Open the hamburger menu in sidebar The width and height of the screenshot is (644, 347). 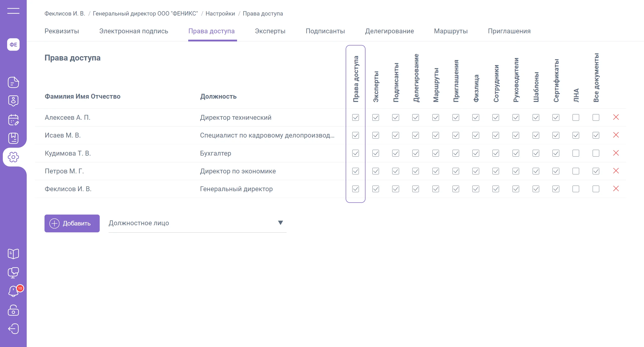point(13,11)
